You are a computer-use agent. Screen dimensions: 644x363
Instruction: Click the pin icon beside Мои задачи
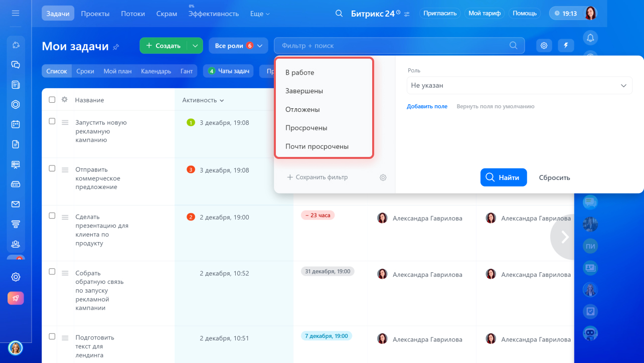[116, 47]
